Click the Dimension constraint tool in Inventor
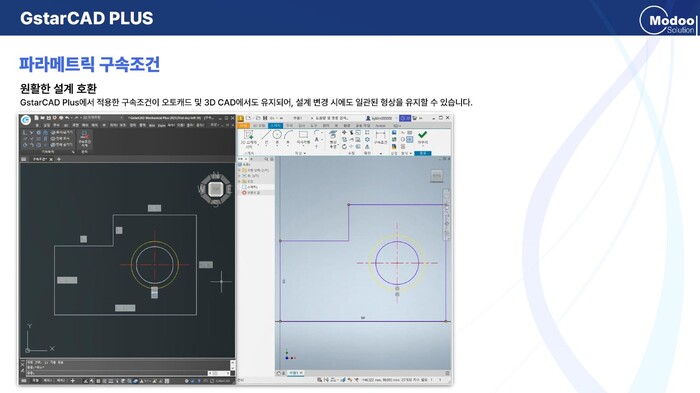 click(380, 137)
